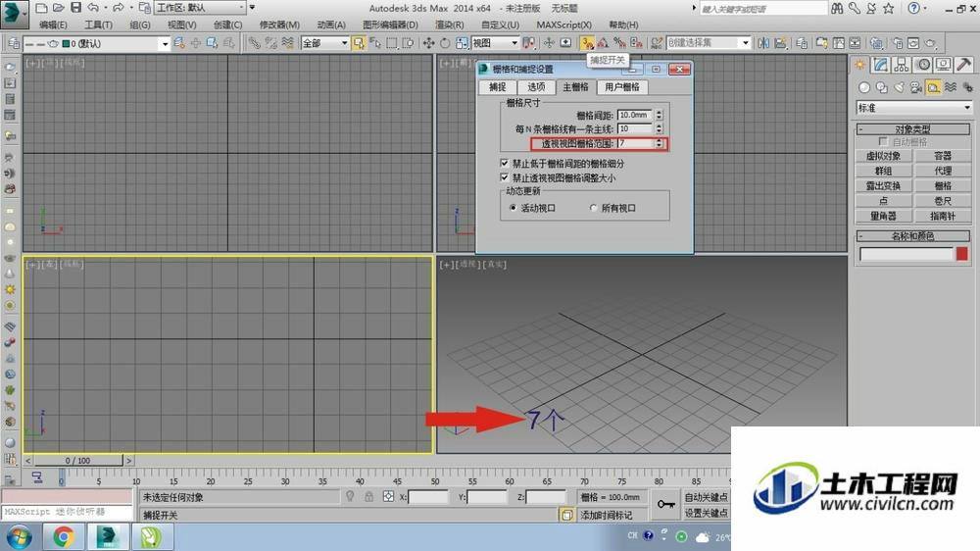
Task: Click the Open File folder icon
Action: [59, 8]
